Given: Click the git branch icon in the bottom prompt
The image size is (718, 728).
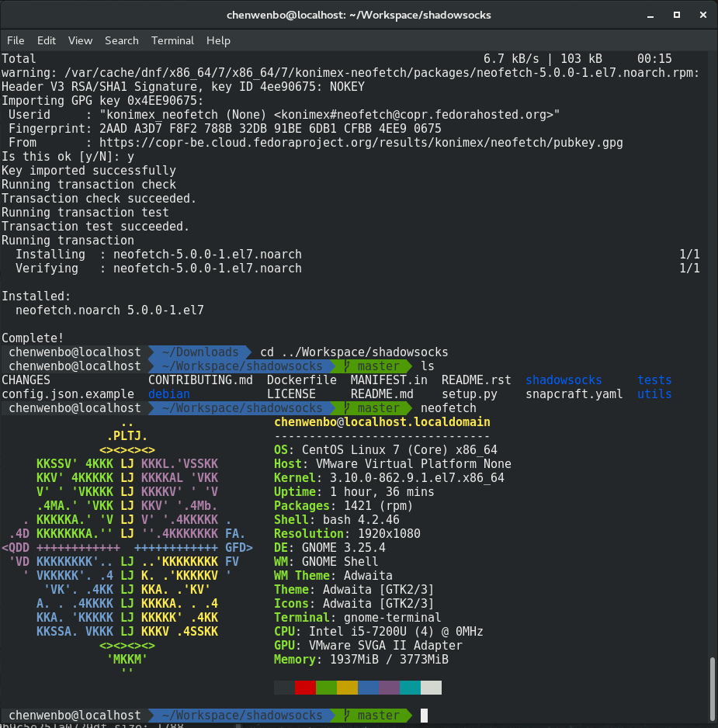Looking at the screenshot, I should click(x=347, y=716).
